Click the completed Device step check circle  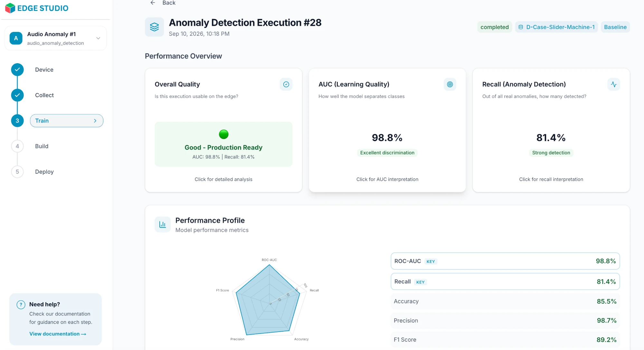(x=17, y=70)
